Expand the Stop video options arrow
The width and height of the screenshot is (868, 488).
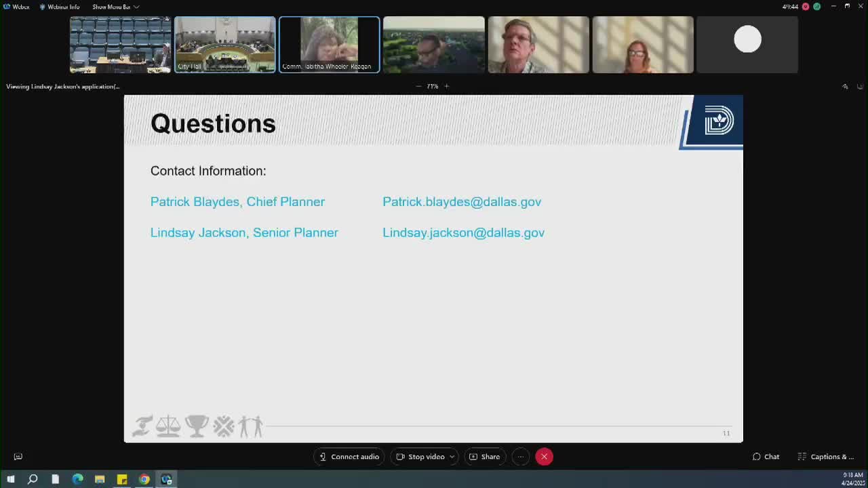tap(452, 457)
